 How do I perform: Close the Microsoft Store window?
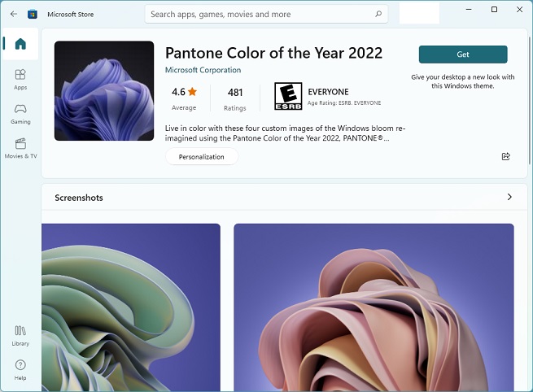519,10
